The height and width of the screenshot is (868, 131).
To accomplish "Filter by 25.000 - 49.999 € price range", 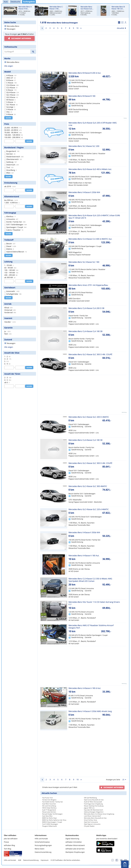I will pyautogui.click(x=11, y=128).
